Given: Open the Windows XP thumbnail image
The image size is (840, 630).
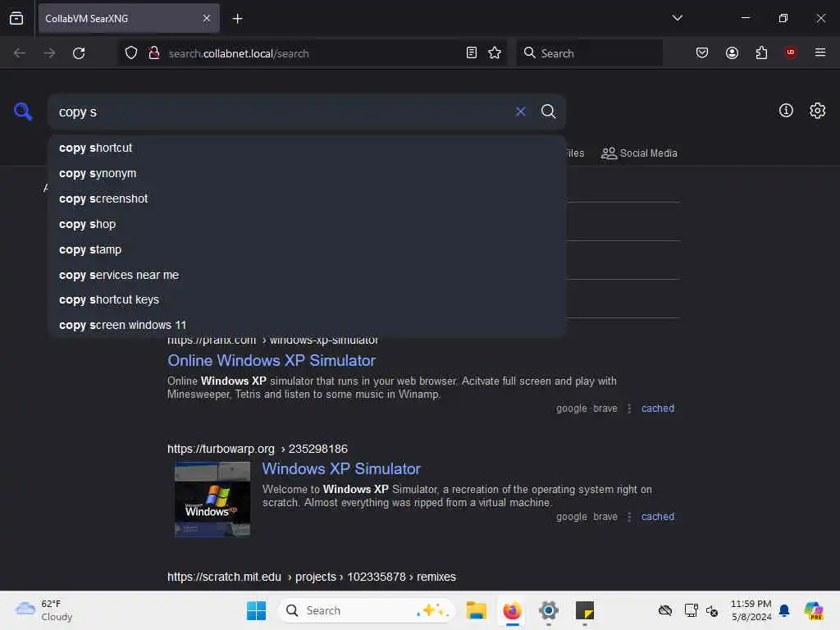Looking at the screenshot, I should (x=212, y=499).
